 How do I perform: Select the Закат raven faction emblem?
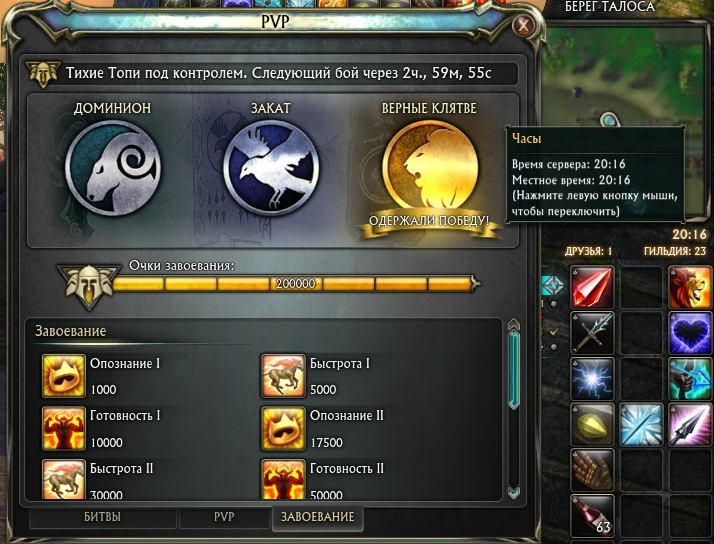point(271,168)
